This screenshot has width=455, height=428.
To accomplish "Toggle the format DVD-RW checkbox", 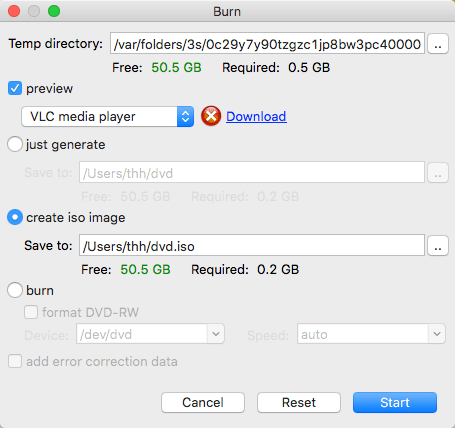I will (x=31, y=312).
